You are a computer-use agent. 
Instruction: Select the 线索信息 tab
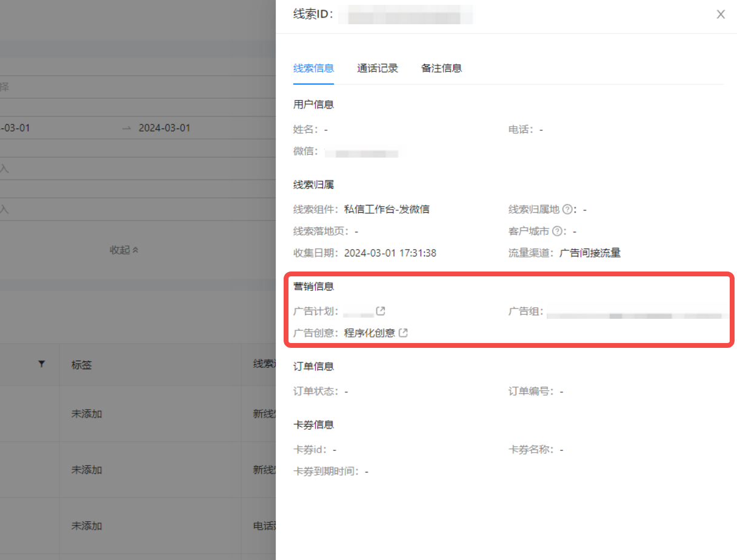pyautogui.click(x=313, y=68)
